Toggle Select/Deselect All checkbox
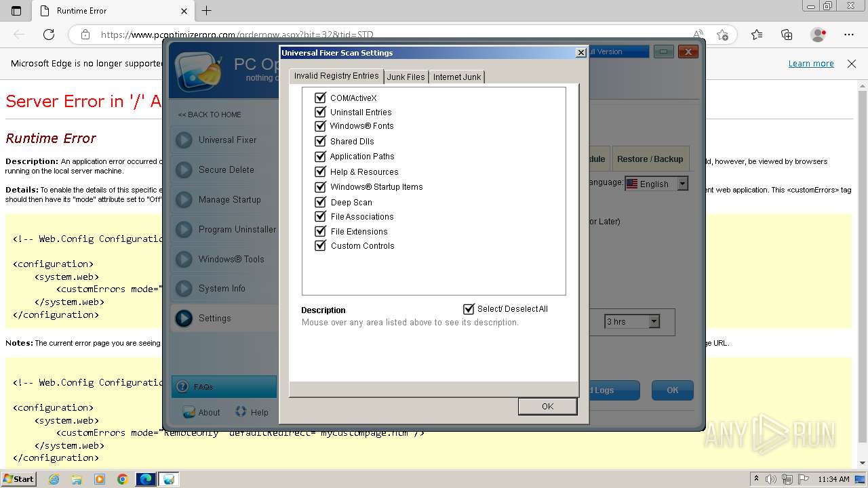 [469, 309]
